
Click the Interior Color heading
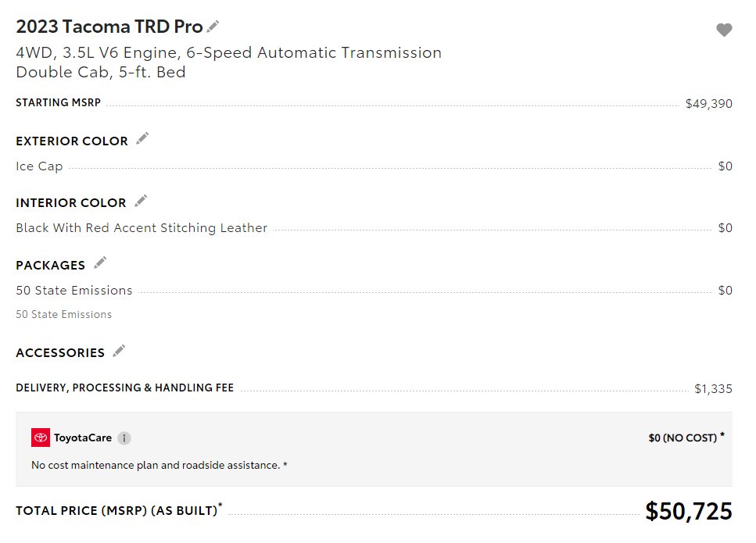point(71,203)
